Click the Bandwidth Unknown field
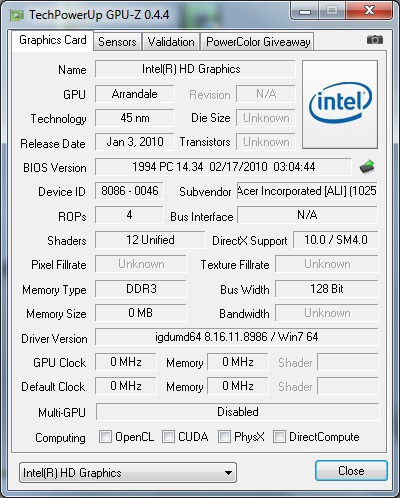This screenshot has height=498, width=401. [x=327, y=313]
